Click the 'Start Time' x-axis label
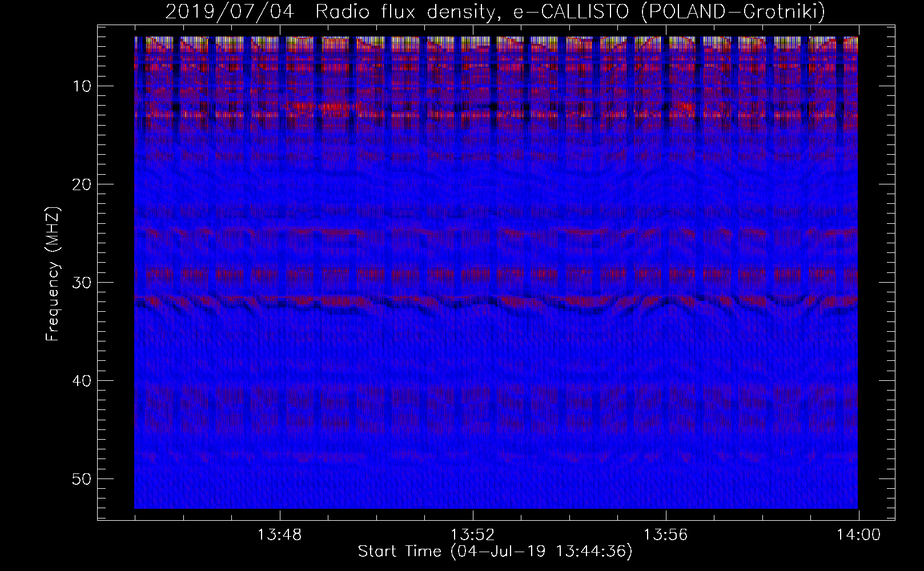 [x=399, y=552]
